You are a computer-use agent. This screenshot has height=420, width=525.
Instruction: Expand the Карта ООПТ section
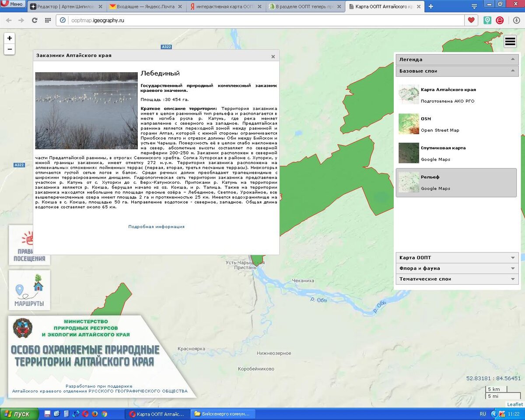click(457, 258)
